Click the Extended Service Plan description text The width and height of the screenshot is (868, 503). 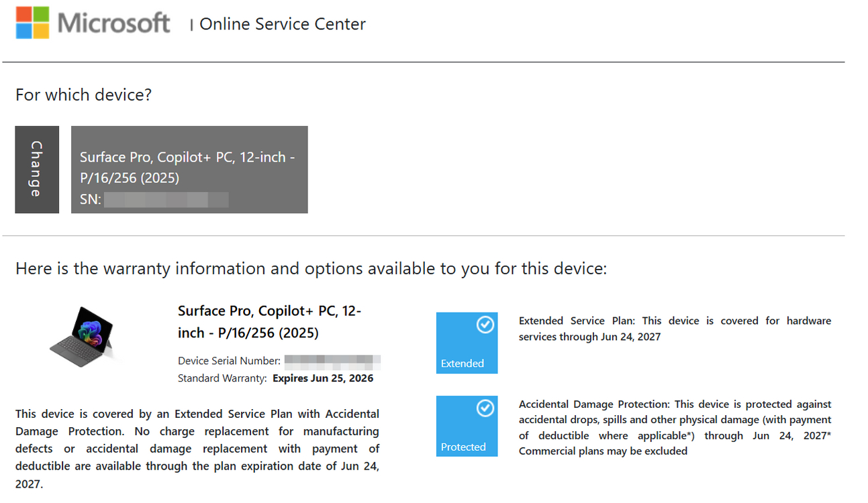coord(675,329)
